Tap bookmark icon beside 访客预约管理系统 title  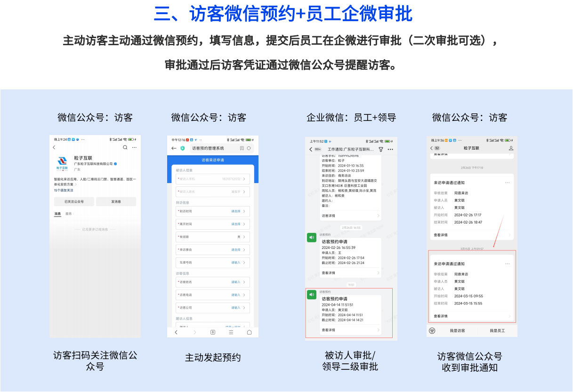pyautogui.click(x=242, y=148)
